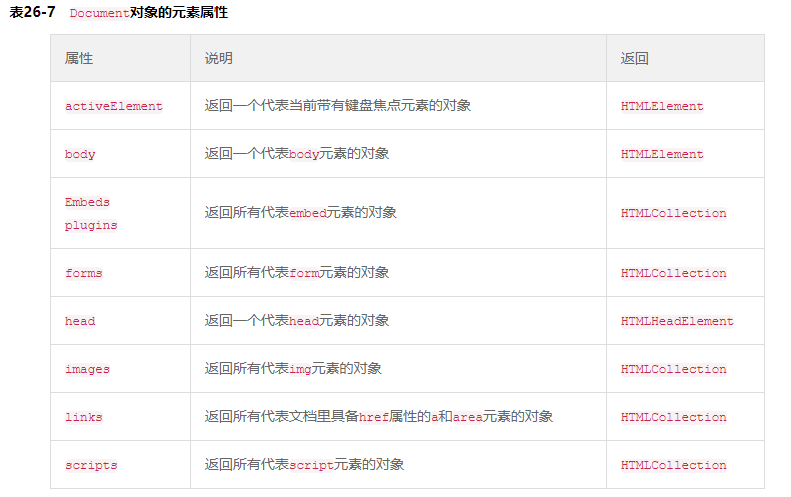Viewport: 791px width, 497px height.
Task: Click the href code word in links description
Action: pyautogui.click(x=374, y=417)
